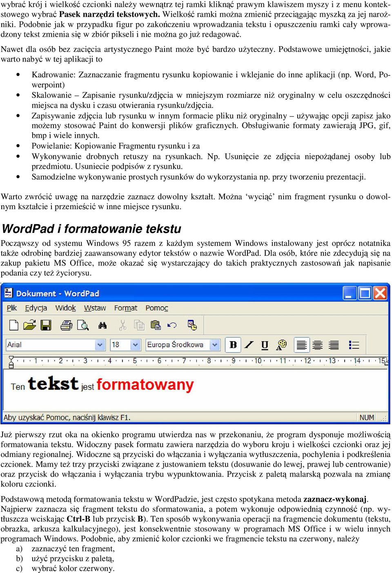Align text to the left
392x573 pixels.
tap(302, 345)
